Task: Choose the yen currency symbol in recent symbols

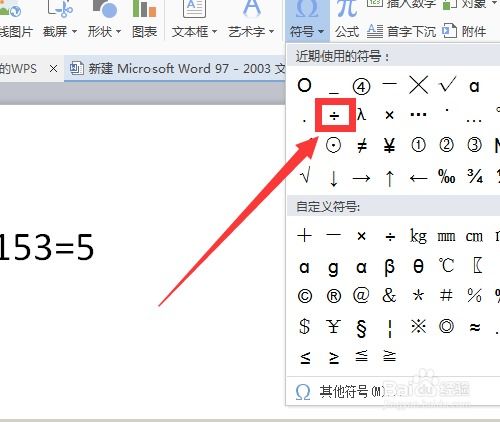Action: [x=390, y=145]
